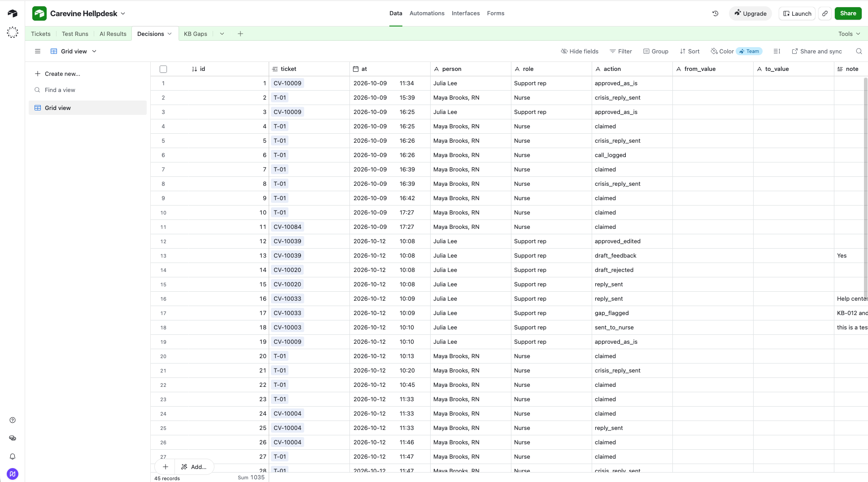Open Share and sync options
The height and width of the screenshot is (482, 868).
(x=817, y=51)
